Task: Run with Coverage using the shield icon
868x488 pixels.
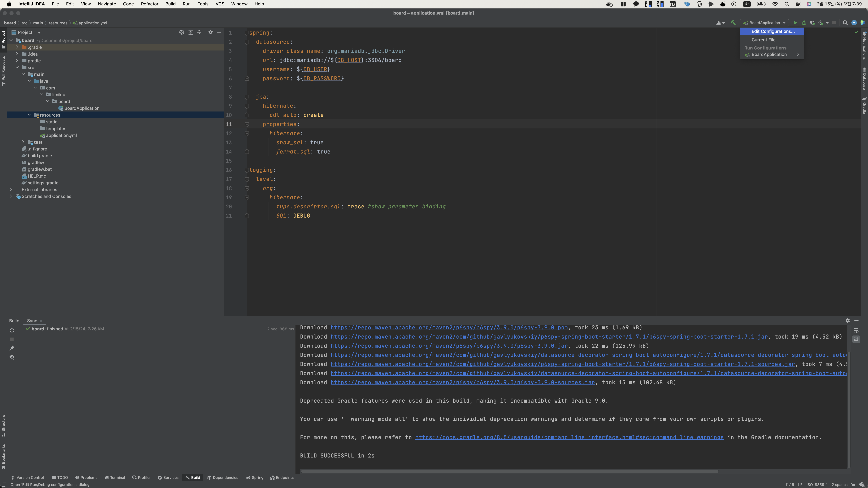Action: tap(812, 23)
